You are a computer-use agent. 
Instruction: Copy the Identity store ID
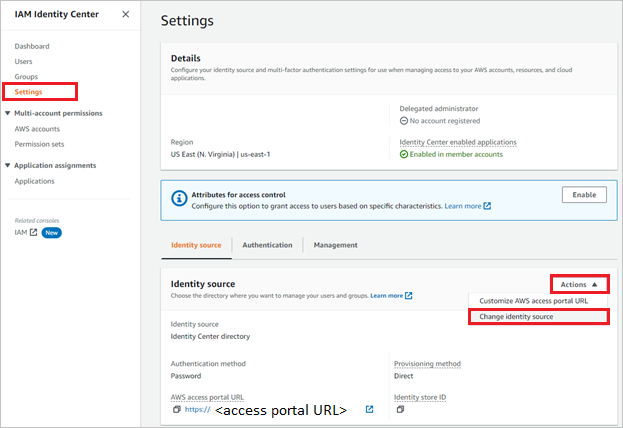(400, 409)
